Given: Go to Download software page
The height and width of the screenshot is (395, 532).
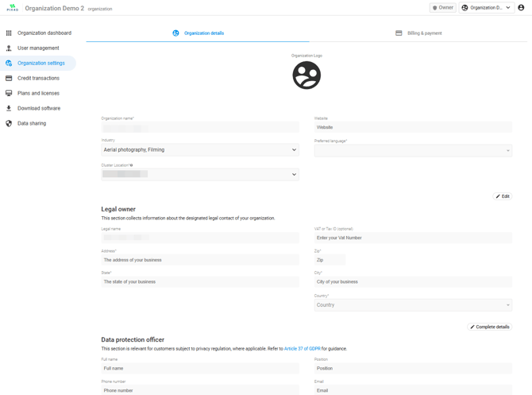Looking at the screenshot, I should pyautogui.click(x=38, y=108).
